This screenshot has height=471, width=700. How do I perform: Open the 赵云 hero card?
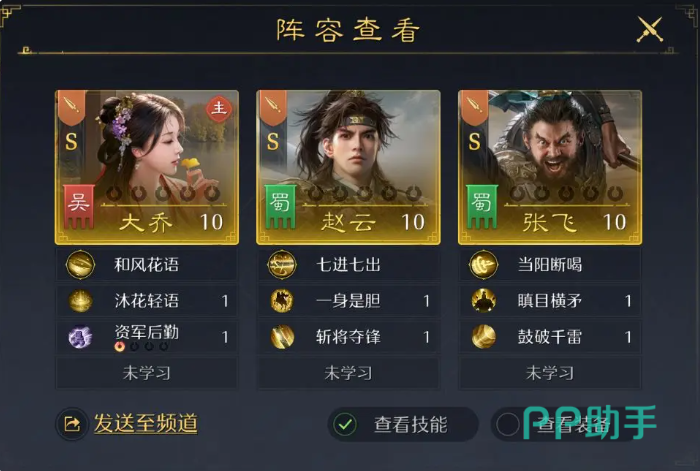click(349, 167)
